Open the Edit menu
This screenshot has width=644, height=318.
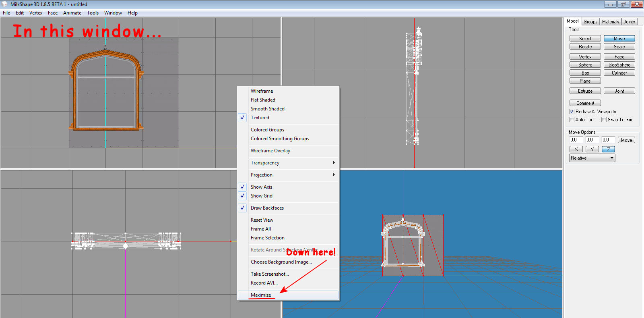(20, 13)
